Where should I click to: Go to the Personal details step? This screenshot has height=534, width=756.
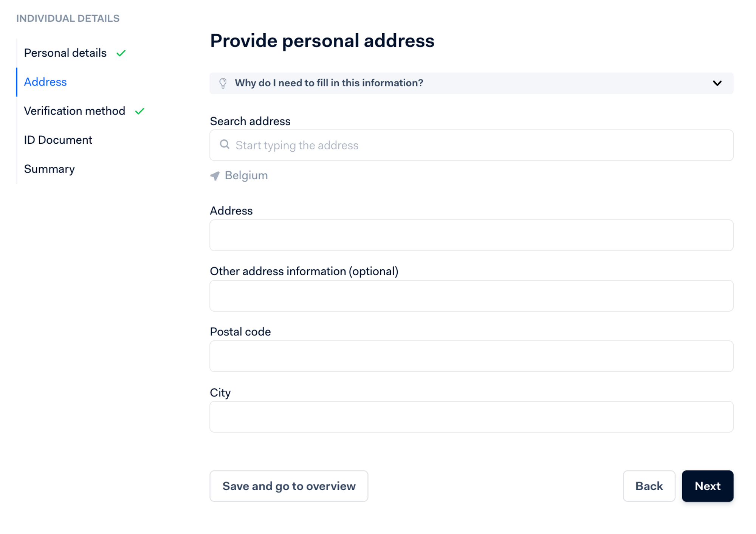65,53
